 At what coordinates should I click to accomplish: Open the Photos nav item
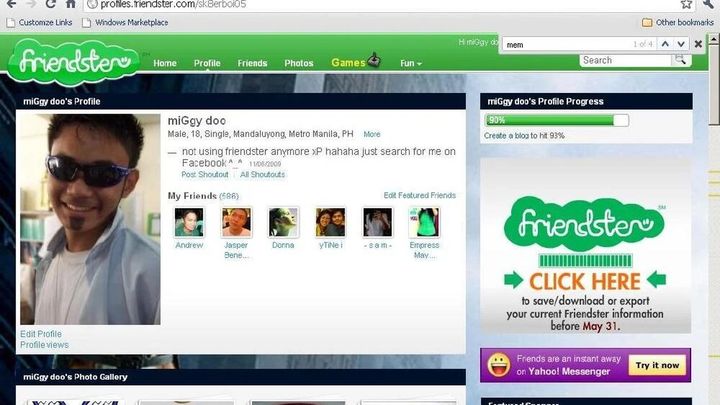298,63
